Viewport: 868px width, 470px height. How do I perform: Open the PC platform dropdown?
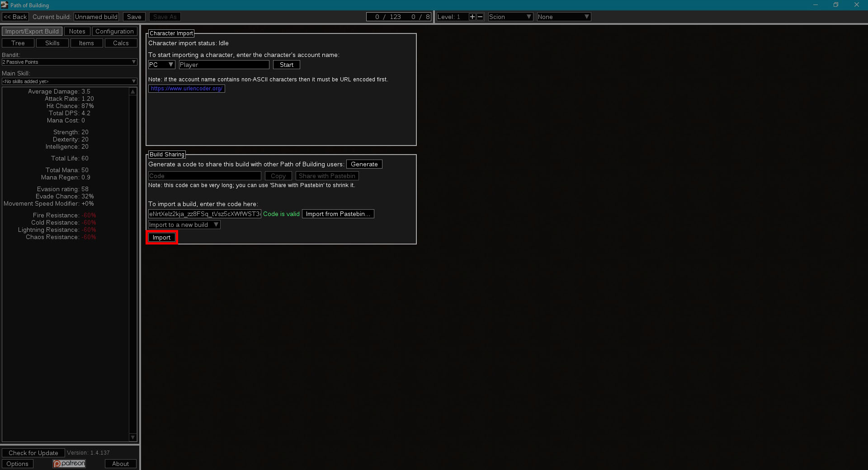(x=161, y=65)
